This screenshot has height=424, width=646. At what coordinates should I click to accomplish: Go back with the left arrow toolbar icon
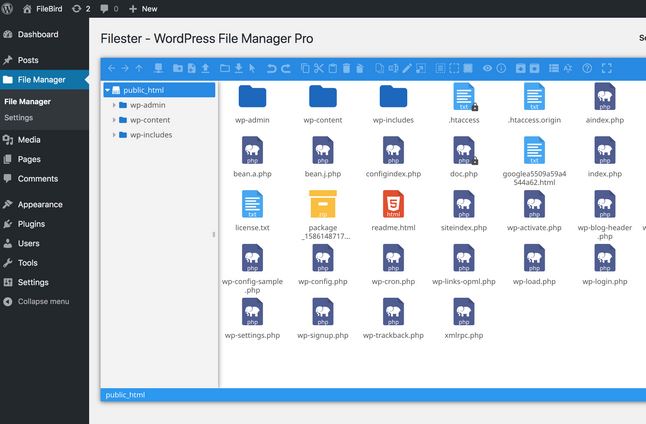112,68
